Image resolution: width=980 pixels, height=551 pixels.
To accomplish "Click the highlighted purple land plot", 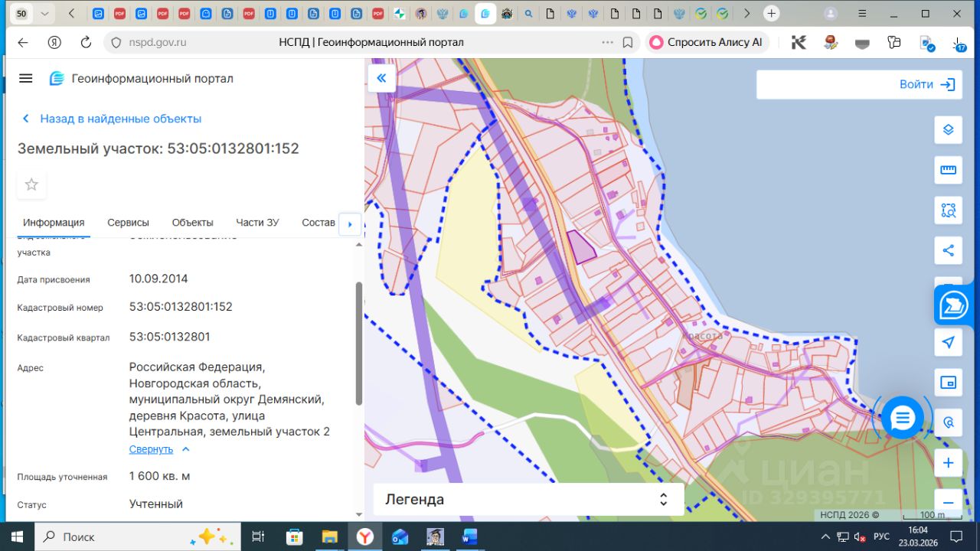I will point(580,248).
